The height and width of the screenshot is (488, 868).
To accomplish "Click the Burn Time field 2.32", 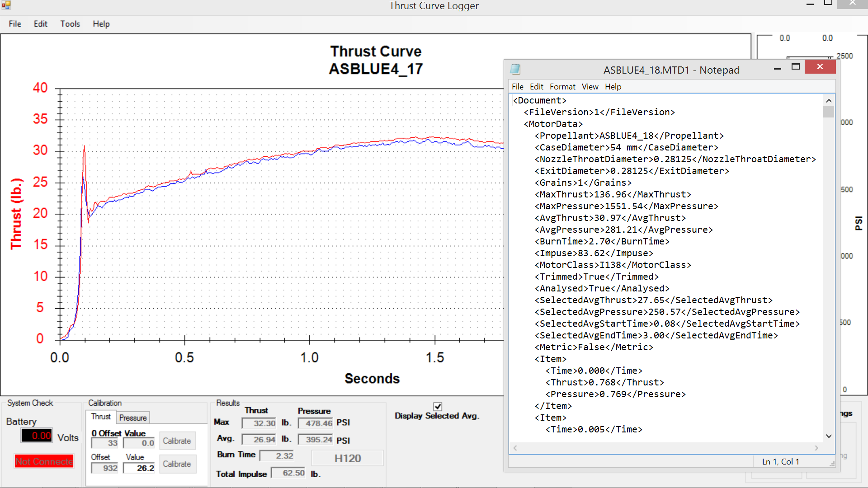I will [277, 456].
